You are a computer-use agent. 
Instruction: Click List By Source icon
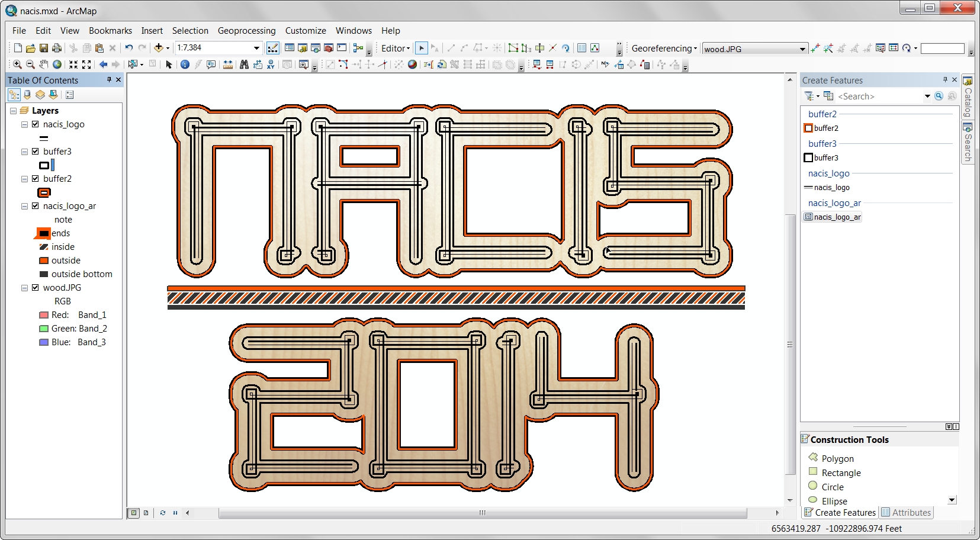(x=27, y=95)
